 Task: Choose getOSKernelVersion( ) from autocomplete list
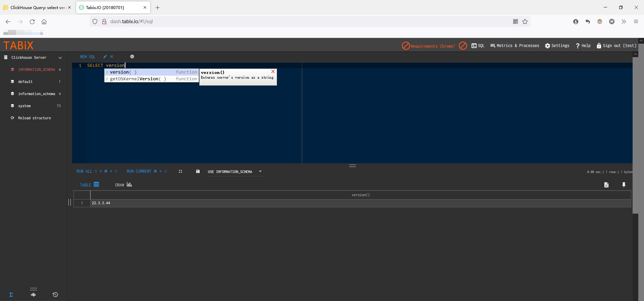point(152,79)
